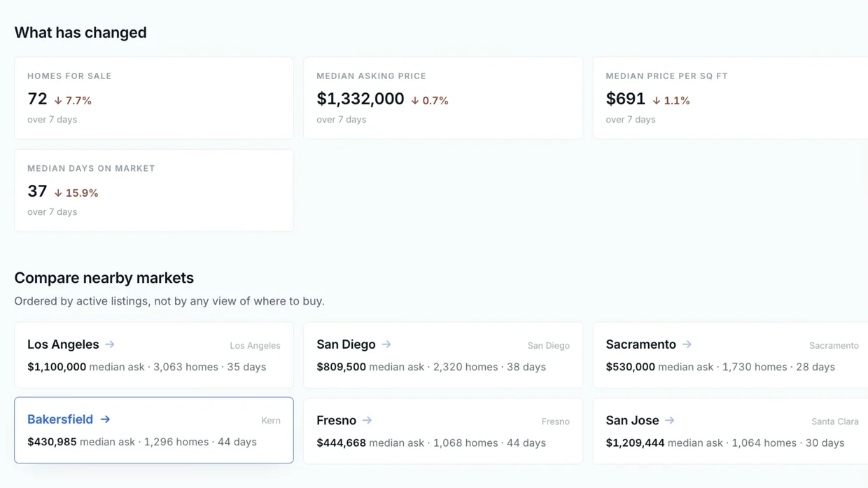Select the Median Days On Market label
The width and height of the screenshot is (868, 488).
click(x=91, y=168)
